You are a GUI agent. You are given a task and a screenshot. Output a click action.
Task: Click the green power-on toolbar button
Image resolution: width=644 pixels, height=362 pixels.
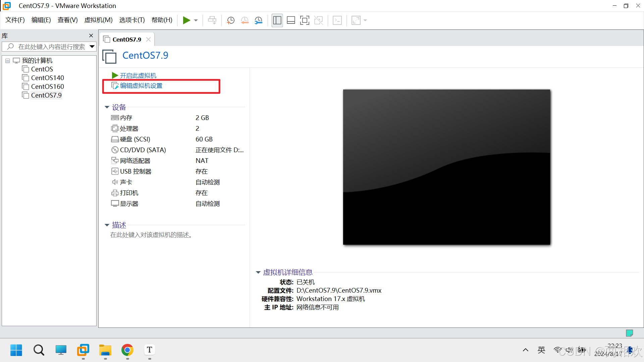coord(186,20)
